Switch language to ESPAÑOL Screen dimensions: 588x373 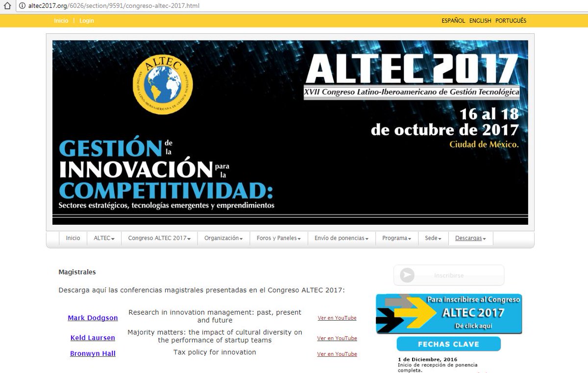(453, 21)
